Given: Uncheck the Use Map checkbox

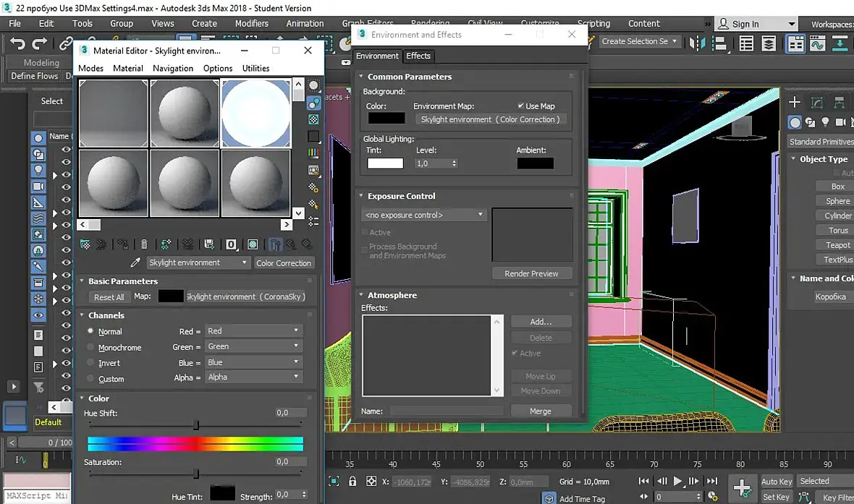Looking at the screenshot, I should (x=520, y=106).
